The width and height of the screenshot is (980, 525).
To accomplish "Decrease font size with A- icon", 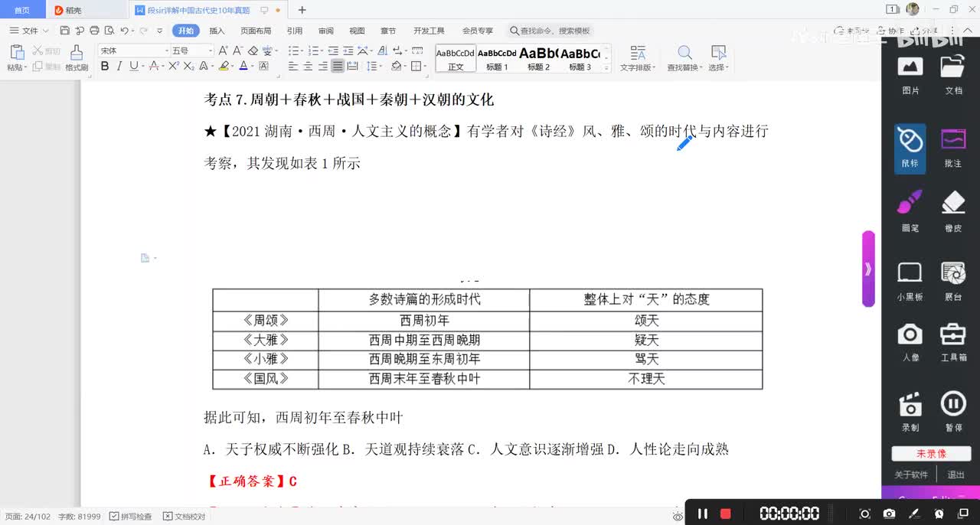I will pyautogui.click(x=237, y=51).
